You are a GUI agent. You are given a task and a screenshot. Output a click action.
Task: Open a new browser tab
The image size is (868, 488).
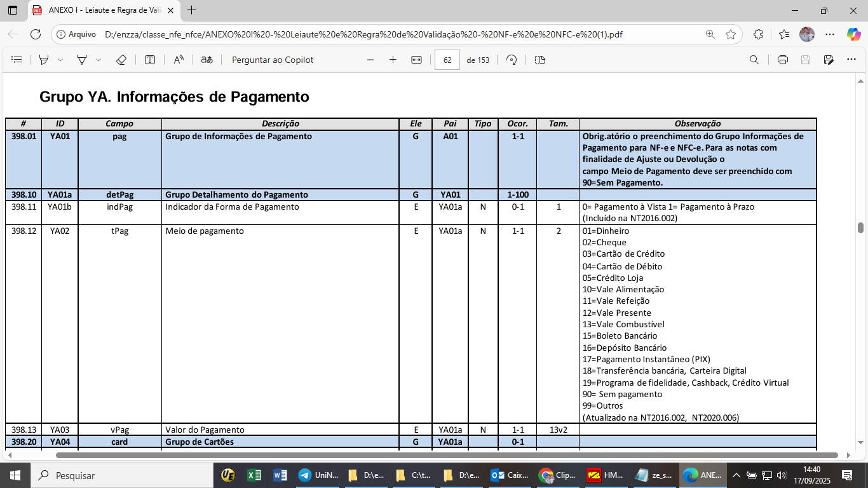(192, 10)
